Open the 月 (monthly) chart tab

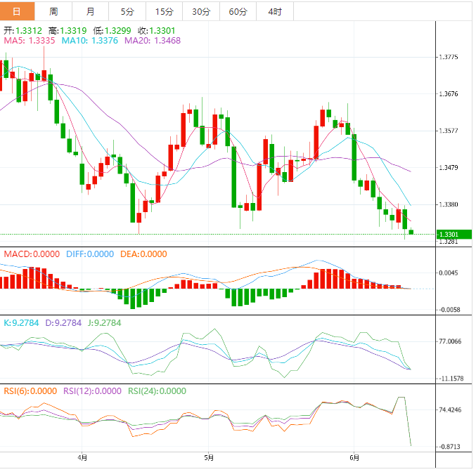[91, 11]
